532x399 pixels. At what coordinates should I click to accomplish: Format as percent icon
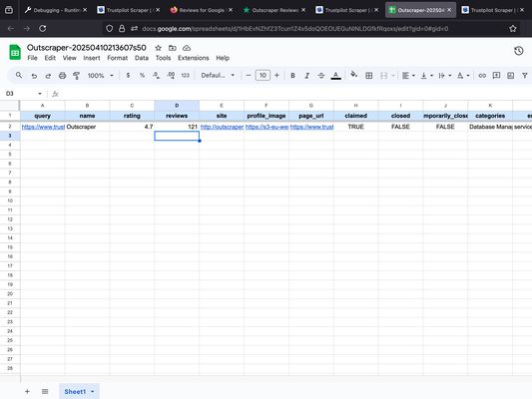[142, 75]
